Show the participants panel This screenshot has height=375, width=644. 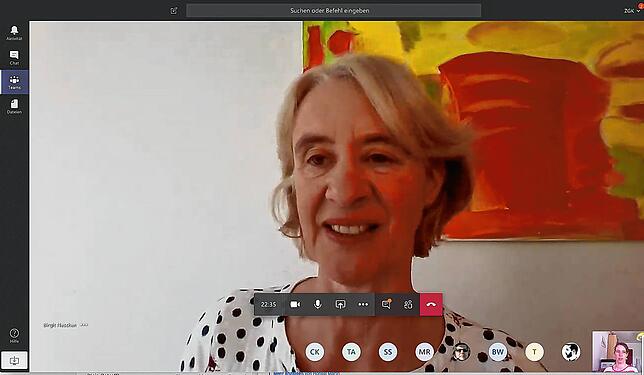(408, 304)
